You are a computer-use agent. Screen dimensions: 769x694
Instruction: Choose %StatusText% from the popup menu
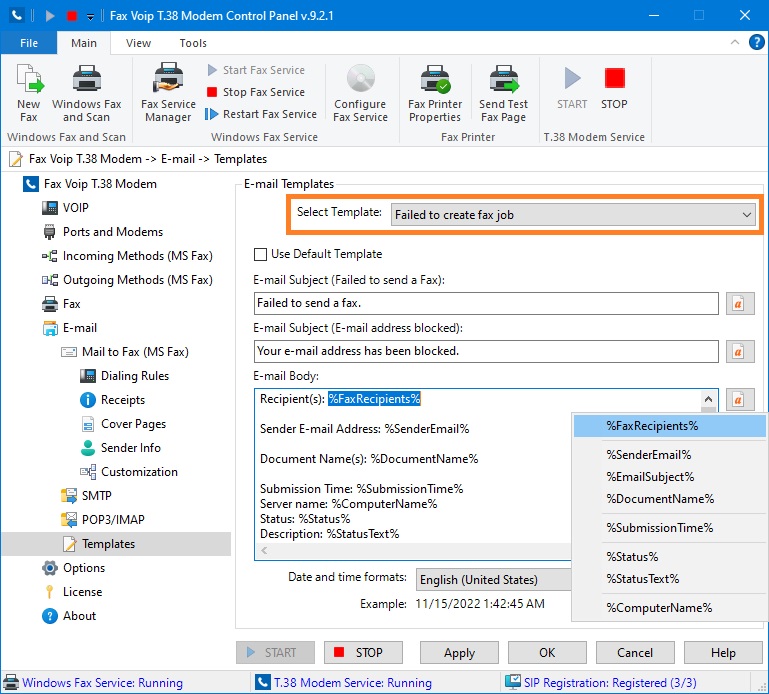[669, 579]
